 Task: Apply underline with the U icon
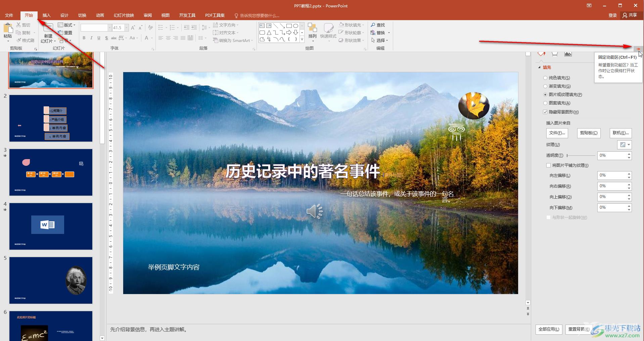(x=99, y=38)
